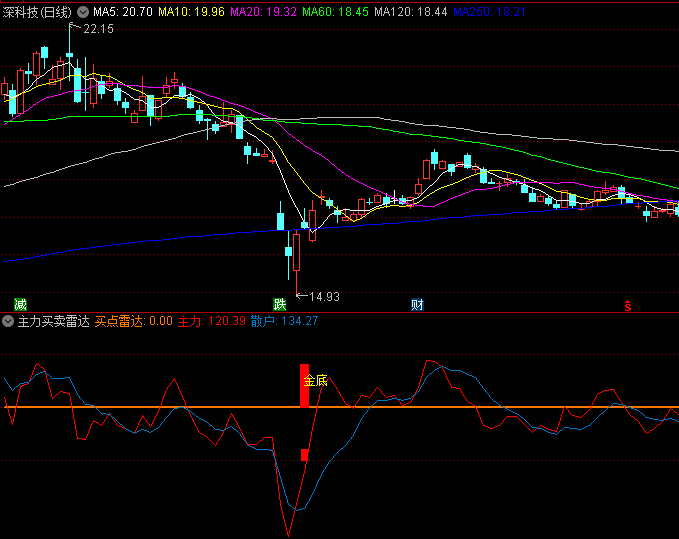Click the green 减 event marker
The height and width of the screenshot is (539, 679).
point(20,304)
